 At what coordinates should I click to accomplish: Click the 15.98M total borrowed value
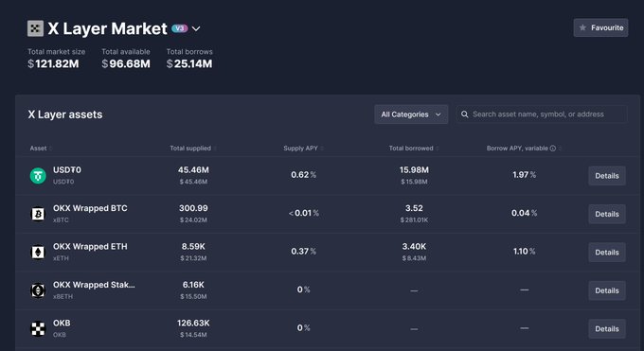point(414,170)
